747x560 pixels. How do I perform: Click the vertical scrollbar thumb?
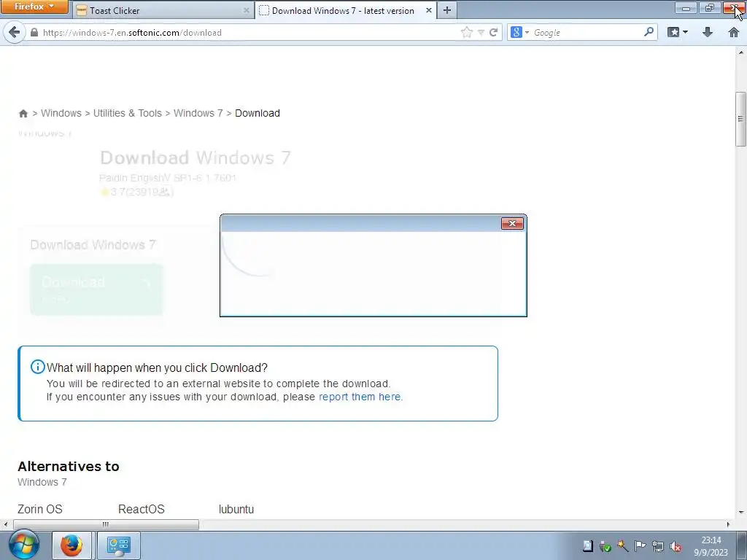740,119
